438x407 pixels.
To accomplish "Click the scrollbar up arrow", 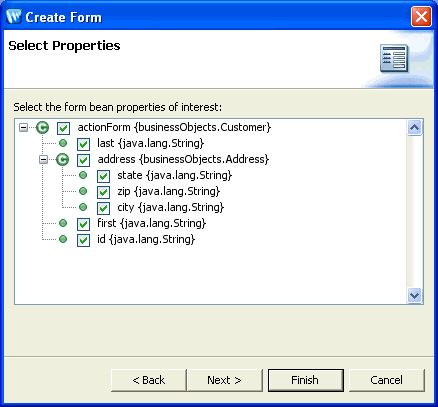I will point(414,127).
